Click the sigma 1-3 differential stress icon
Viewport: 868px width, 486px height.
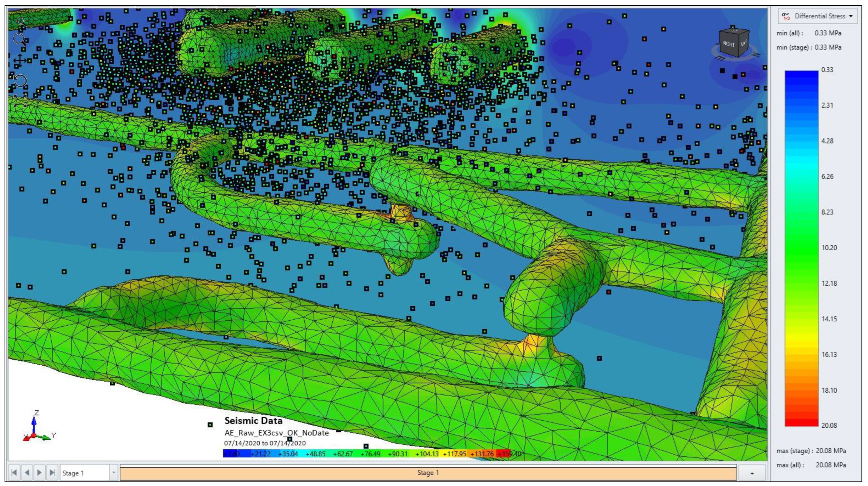click(x=786, y=17)
